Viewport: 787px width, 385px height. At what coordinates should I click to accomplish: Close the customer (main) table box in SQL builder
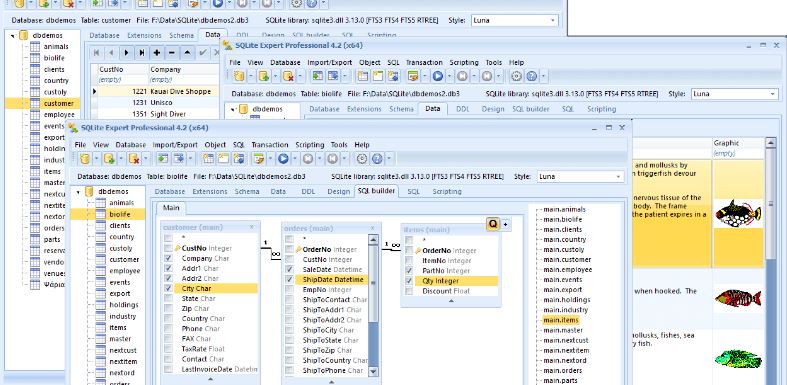pos(252,227)
